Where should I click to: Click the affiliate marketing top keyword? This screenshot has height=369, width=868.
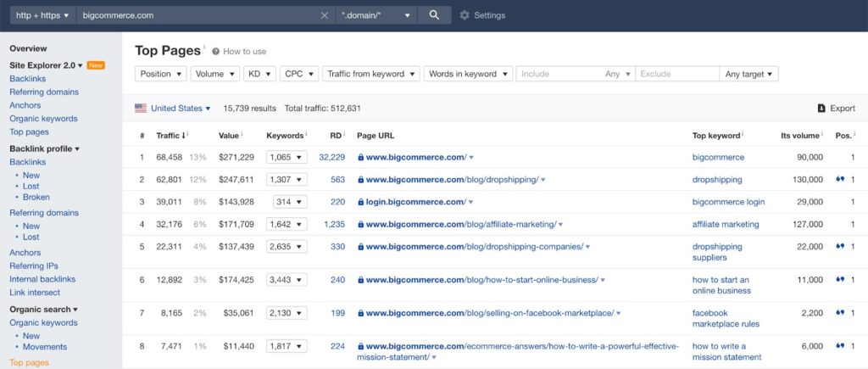point(726,225)
